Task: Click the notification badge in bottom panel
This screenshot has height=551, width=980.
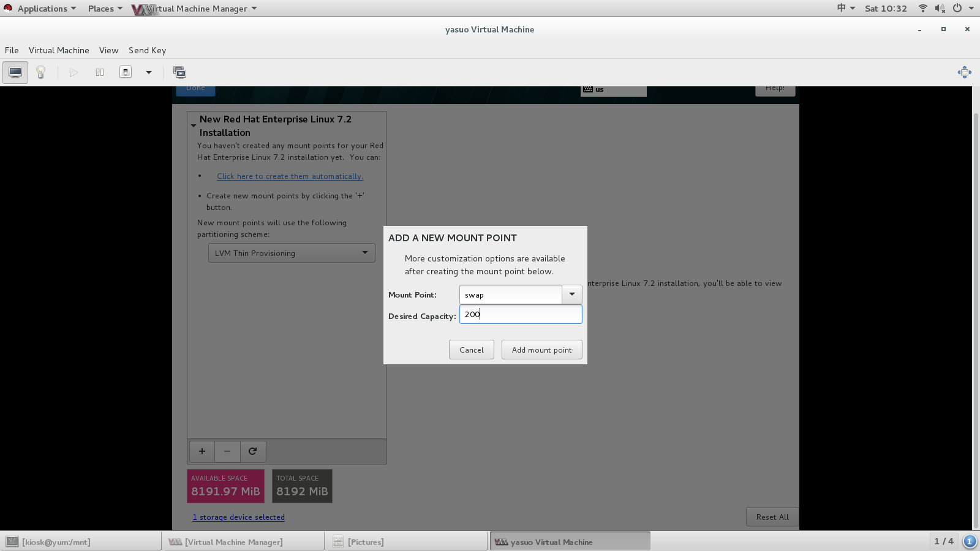Action: [x=970, y=541]
